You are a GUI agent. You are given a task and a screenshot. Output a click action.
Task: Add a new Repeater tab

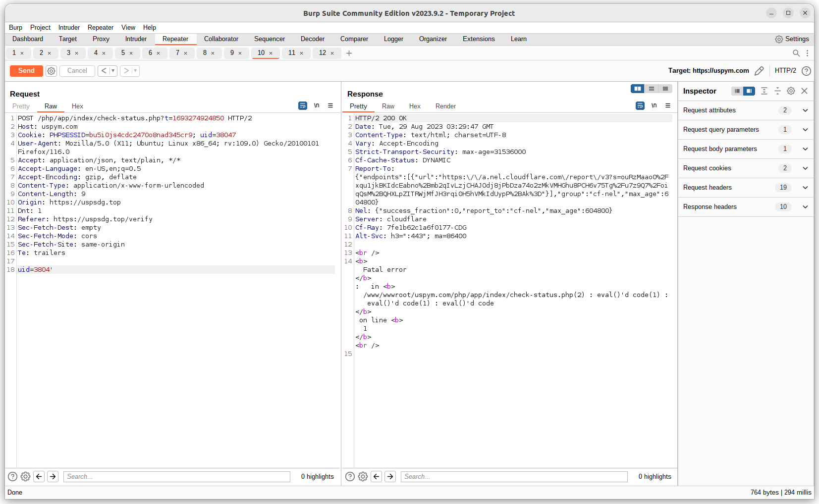[x=349, y=53]
